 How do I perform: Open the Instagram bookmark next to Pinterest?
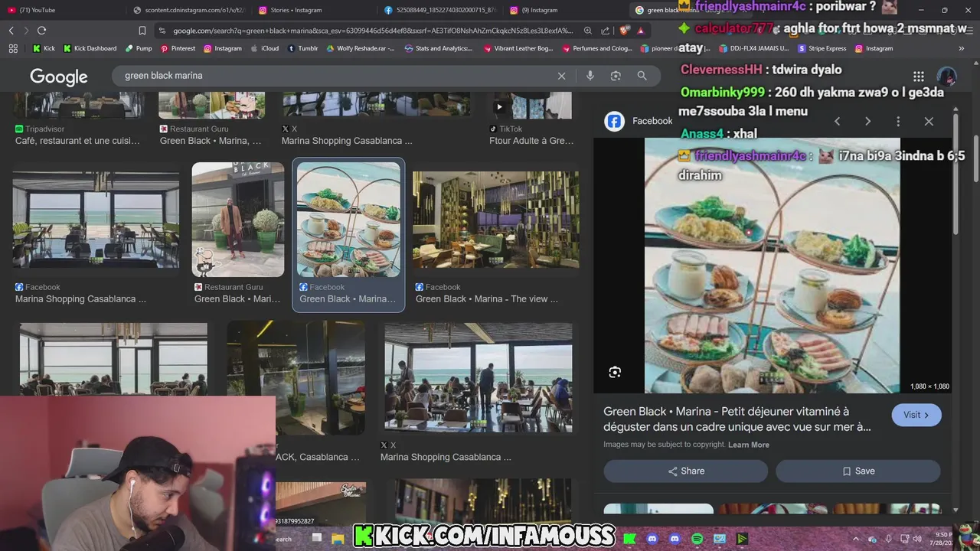tap(222, 48)
